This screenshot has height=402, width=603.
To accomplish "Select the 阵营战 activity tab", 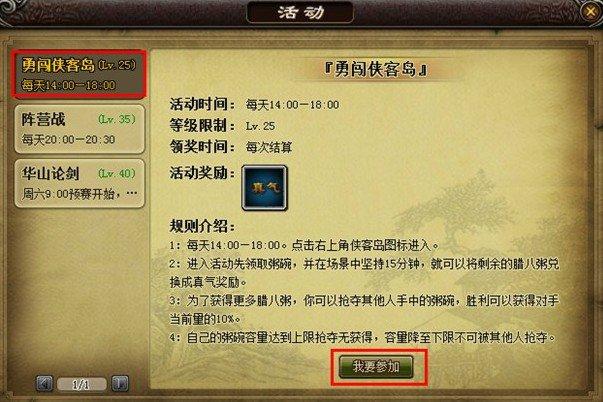I will [x=80, y=129].
